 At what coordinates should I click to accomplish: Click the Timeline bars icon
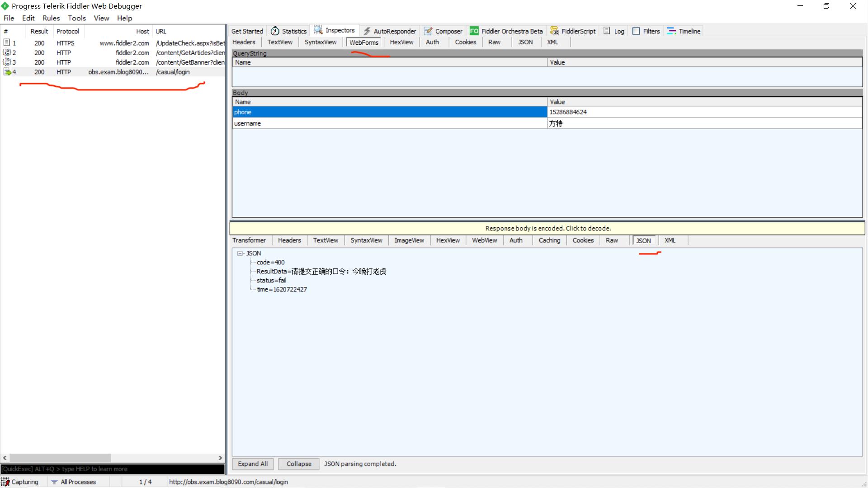click(671, 31)
